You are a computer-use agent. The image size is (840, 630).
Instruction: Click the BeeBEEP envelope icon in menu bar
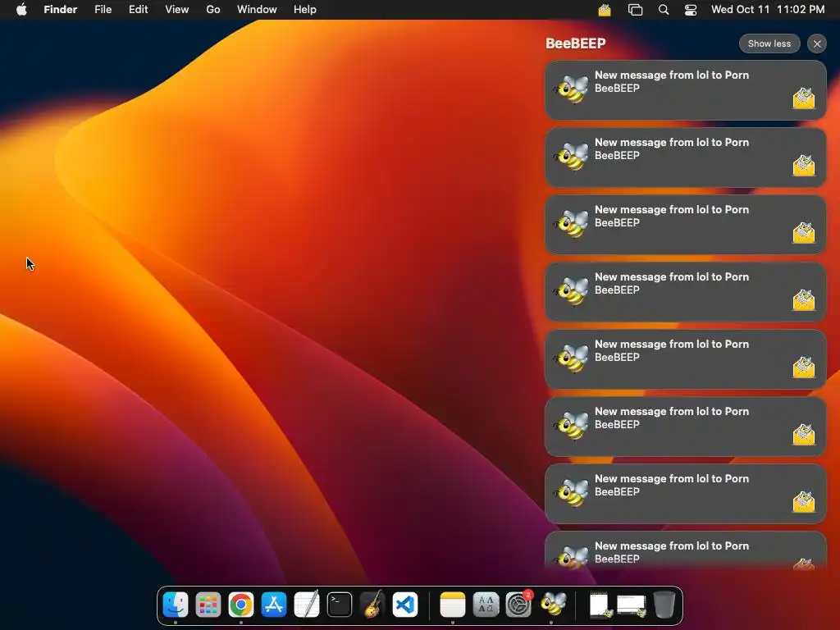(605, 10)
